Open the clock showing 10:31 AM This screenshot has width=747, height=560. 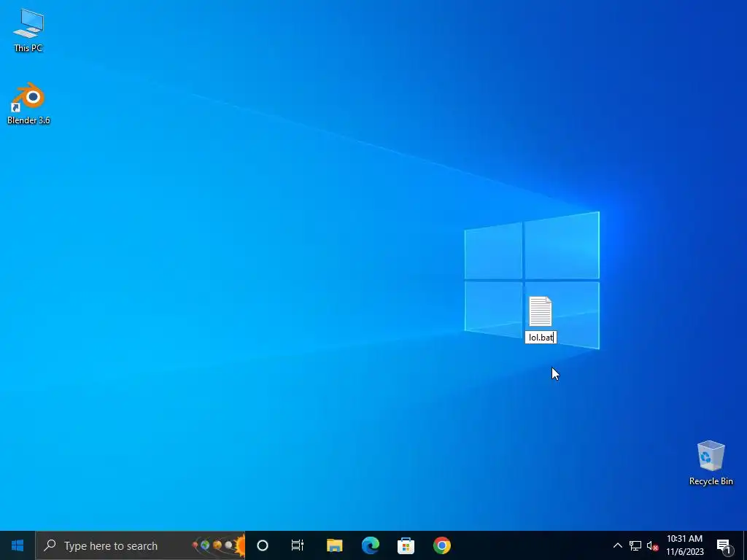(684, 545)
